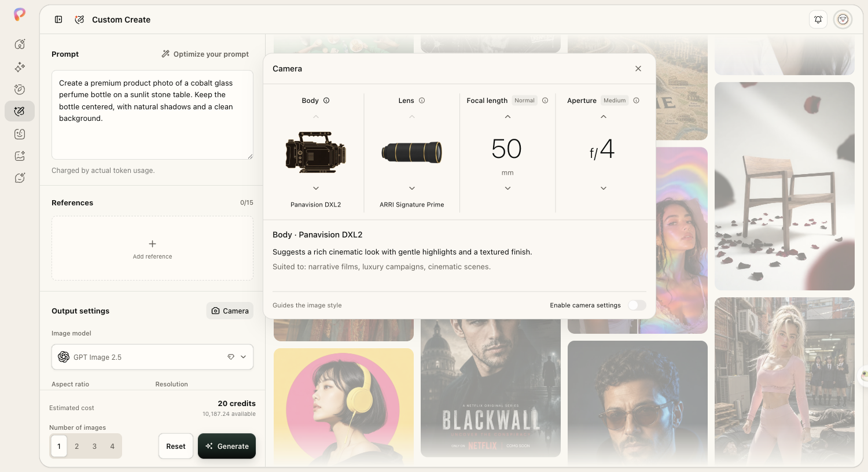This screenshot has height=472, width=868.
Task: Collapse the side panel with the header panel icon
Action: coord(58,20)
